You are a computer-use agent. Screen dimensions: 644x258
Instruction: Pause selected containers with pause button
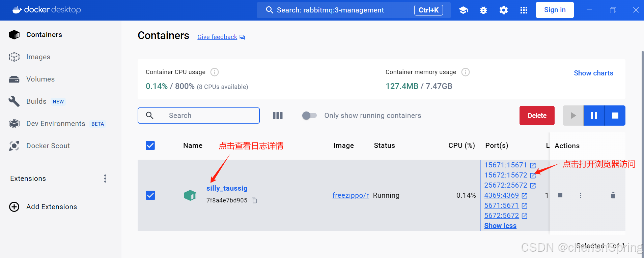pos(594,116)
